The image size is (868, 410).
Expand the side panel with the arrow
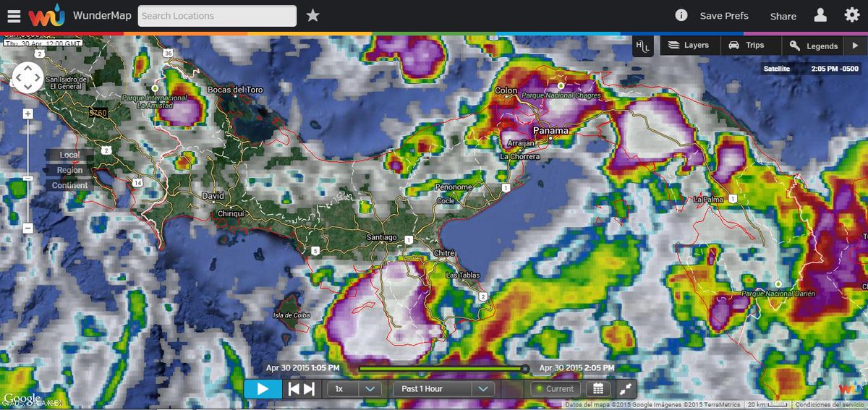855,46
